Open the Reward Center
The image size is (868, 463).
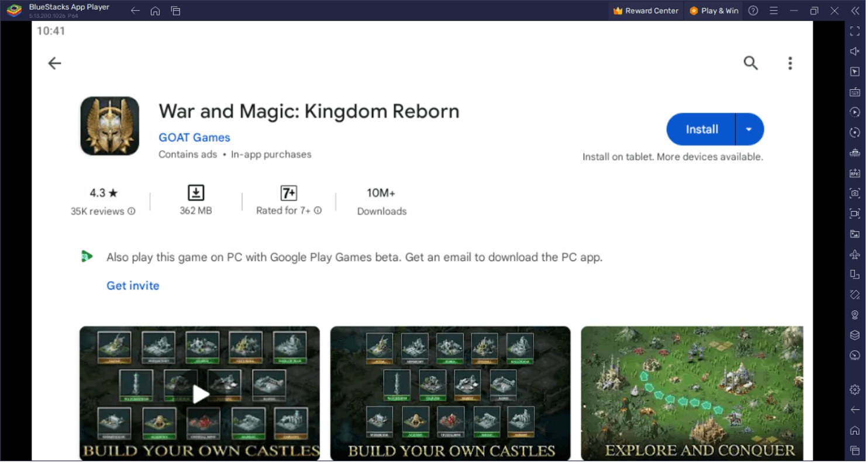pos(645,11)
